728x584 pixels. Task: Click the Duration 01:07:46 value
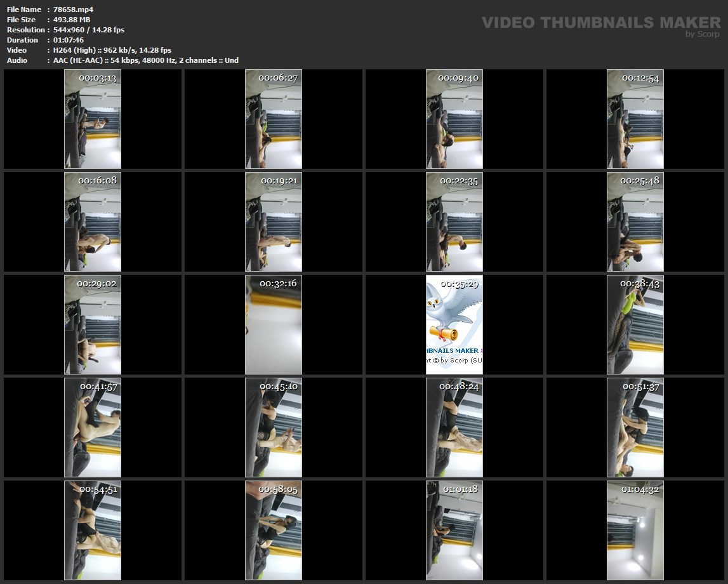69,40
